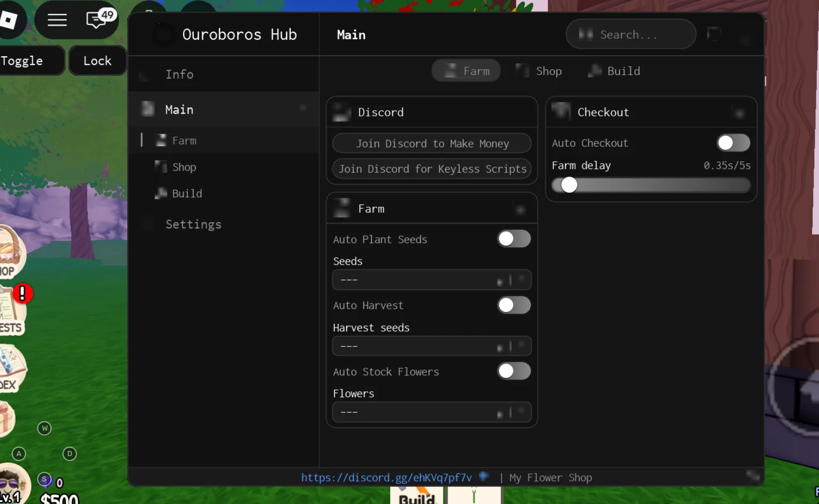Click the A movement key indicator
Screen dimensions: 819x504
19,454
